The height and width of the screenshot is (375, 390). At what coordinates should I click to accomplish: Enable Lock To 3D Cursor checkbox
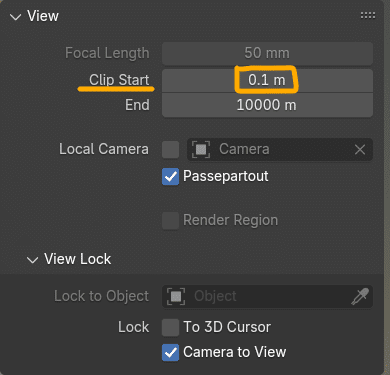170,327
